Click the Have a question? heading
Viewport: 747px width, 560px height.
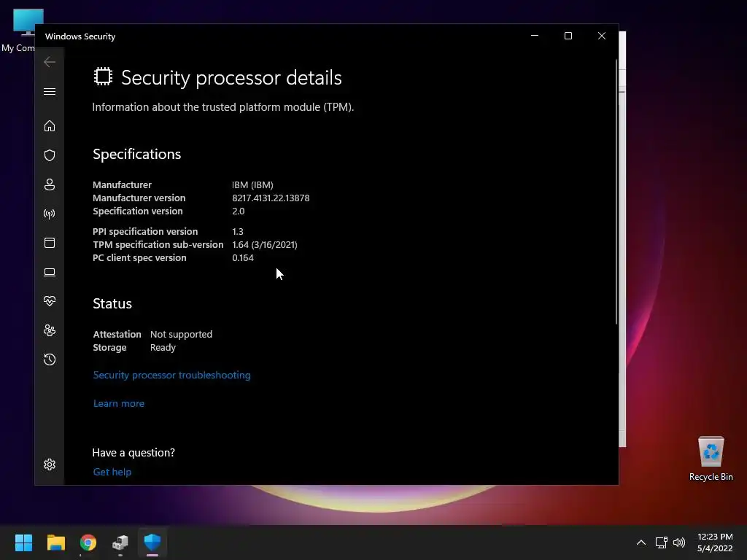(133, 452)
